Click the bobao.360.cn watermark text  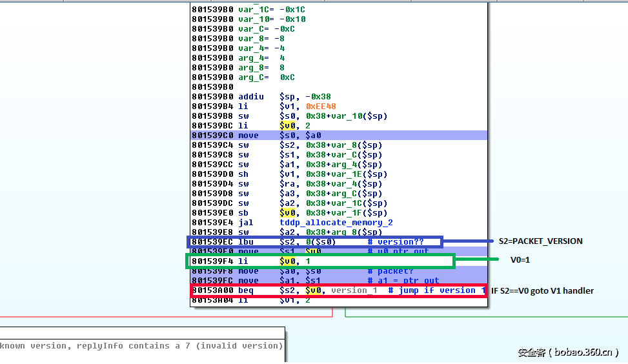click(568, 352)
